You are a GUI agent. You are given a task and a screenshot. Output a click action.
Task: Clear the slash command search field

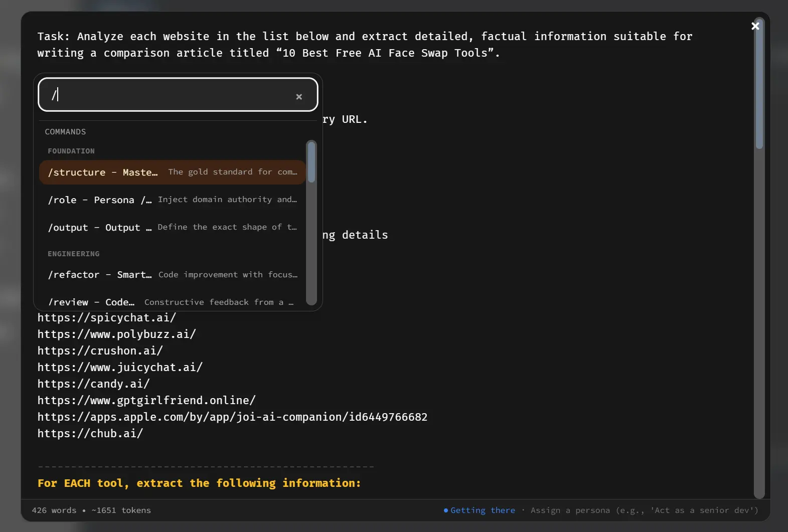[299, 97]
